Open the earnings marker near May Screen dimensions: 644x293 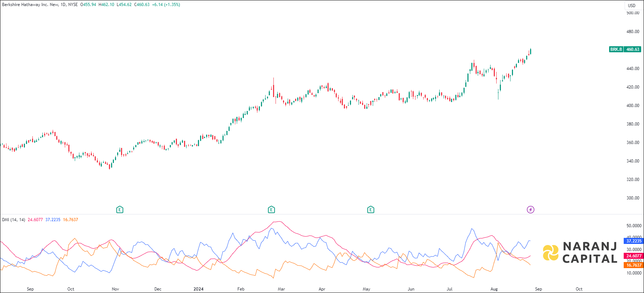click(x=371, y=210)
